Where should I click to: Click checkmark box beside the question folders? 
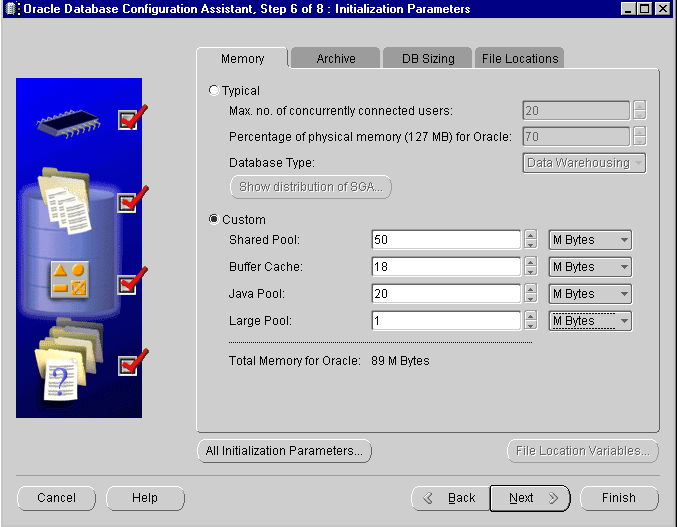coord(129,365)
